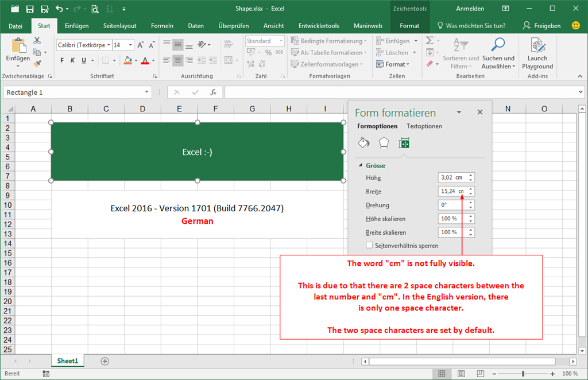Save the workbook with the Save icon
The width and height of the screenshot is (588, 380).
[30, 9]
